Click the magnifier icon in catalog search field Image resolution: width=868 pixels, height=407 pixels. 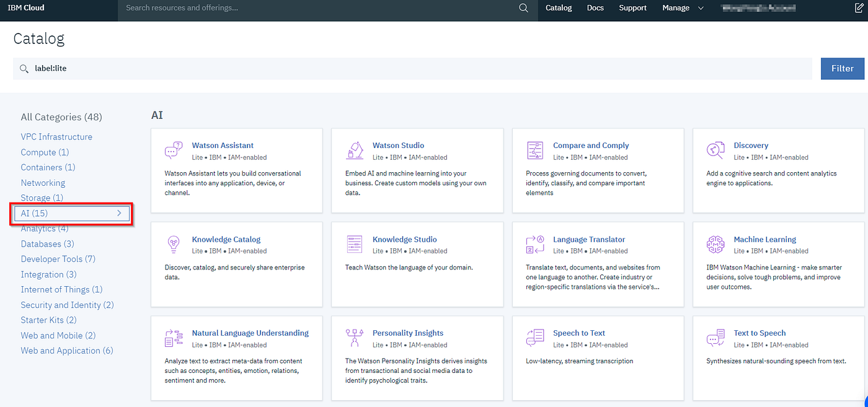tap(24, 69)
